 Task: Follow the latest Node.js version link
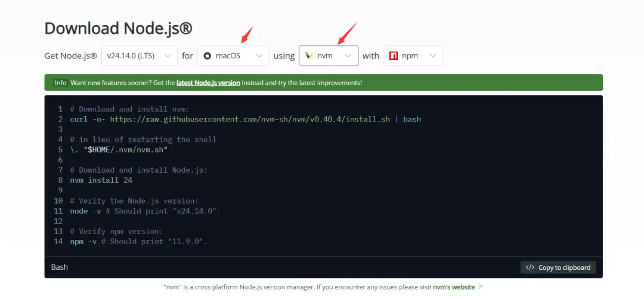[x=208, y=82]
